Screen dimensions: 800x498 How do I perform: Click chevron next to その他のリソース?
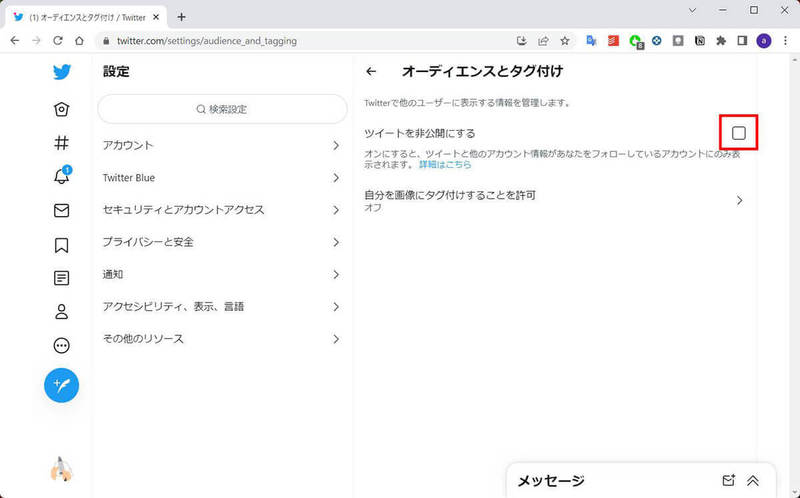336,339
